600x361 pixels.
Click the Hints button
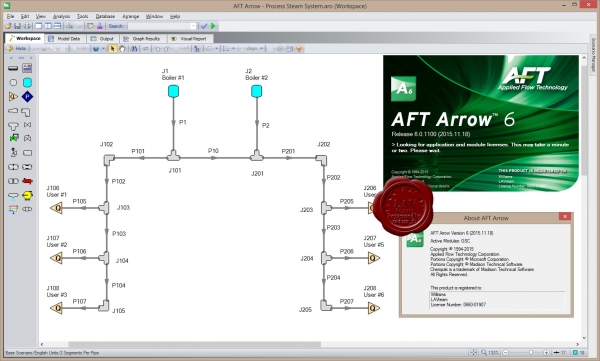(16, 49)
